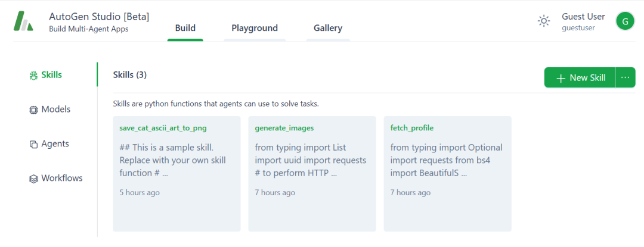Expand the ellipsis menu beside New Skill
Viewport: 644px width, 247px height.
coord(625,77)
